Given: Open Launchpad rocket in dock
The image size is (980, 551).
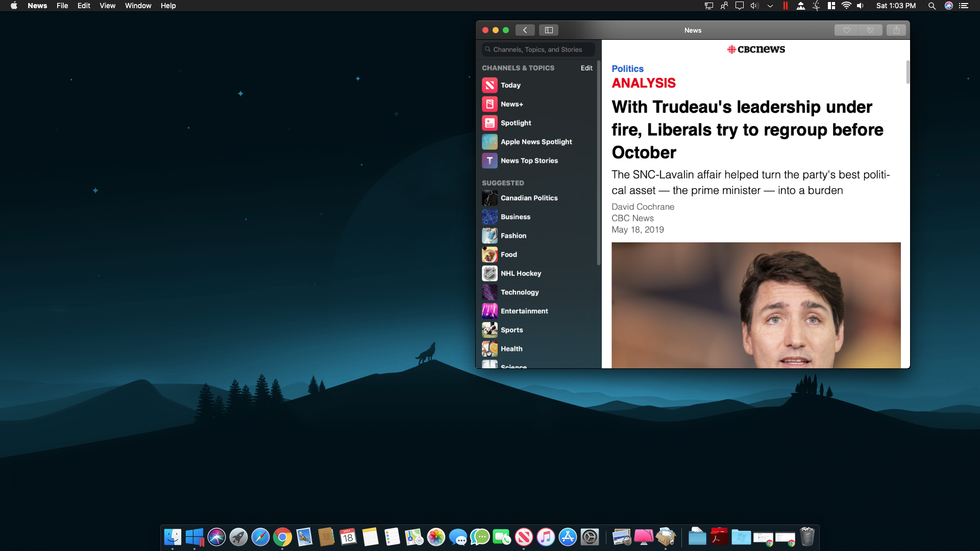Looking at the screenshot, I should (x=238, y=537).
